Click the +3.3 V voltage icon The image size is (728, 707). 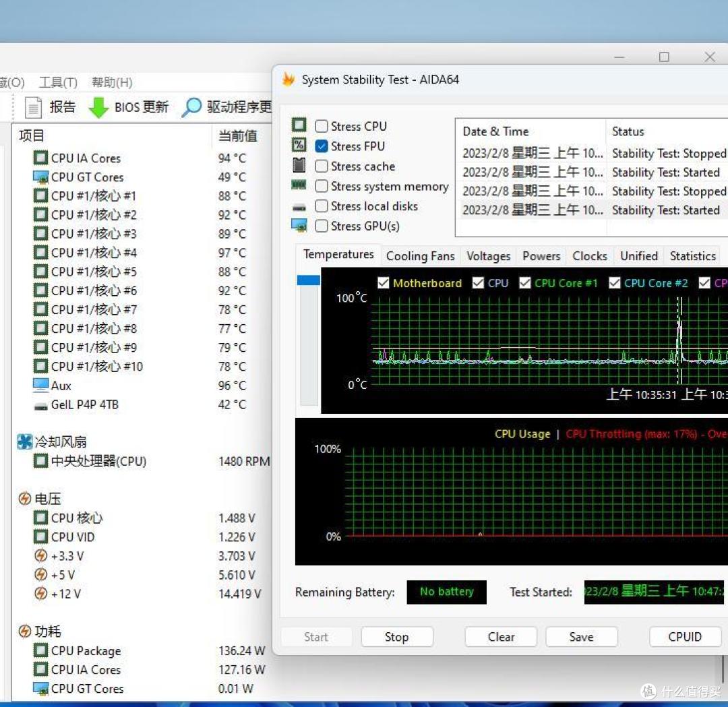click(x=41, y=555)
